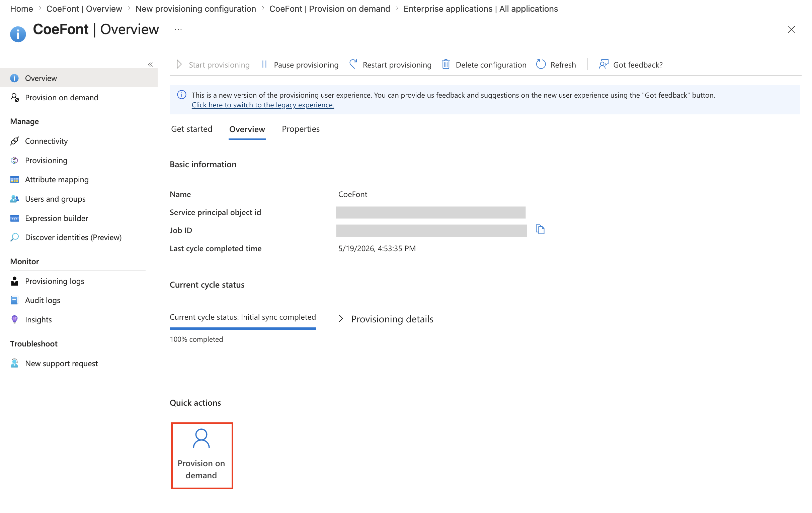812x513 pixels.
Task: Click the Refresh label in toolbar
Action: (563, 65)
